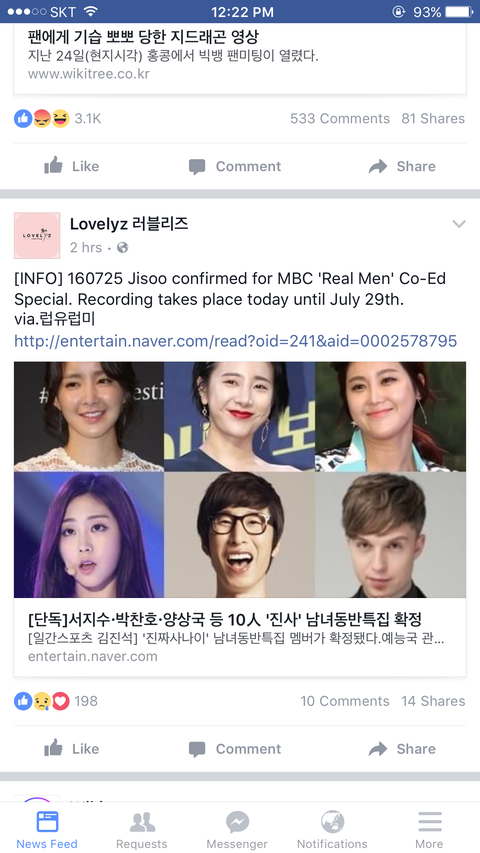Open the six-person collage article image
The image size is (480, 853).
click(x=240, y=480)
